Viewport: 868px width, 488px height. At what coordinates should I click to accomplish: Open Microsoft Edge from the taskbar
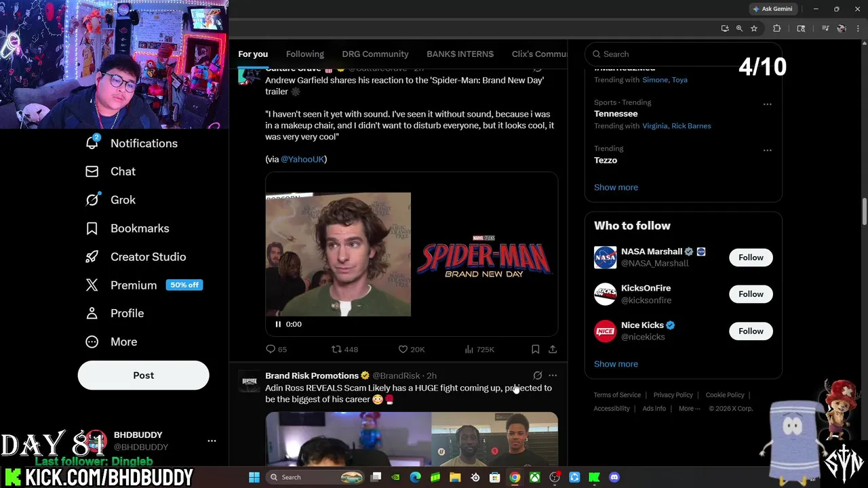click(x=415, y=477)
